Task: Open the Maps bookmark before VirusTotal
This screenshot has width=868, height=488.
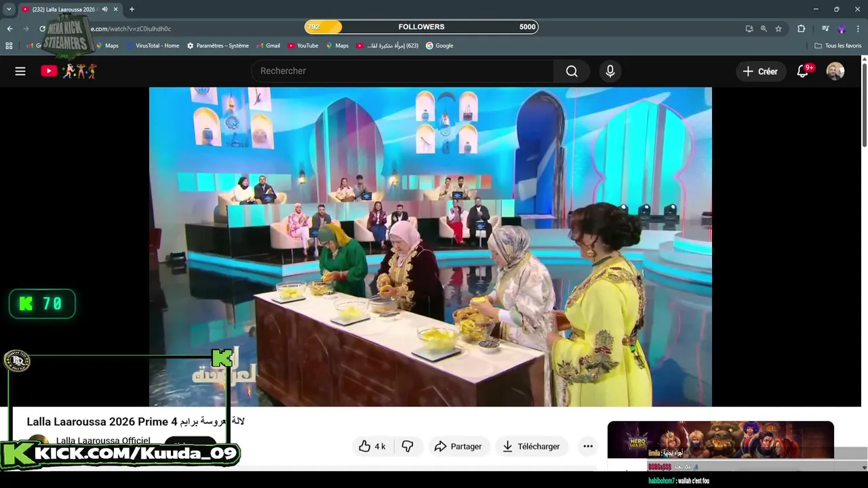Action: (x=107, y=45)
